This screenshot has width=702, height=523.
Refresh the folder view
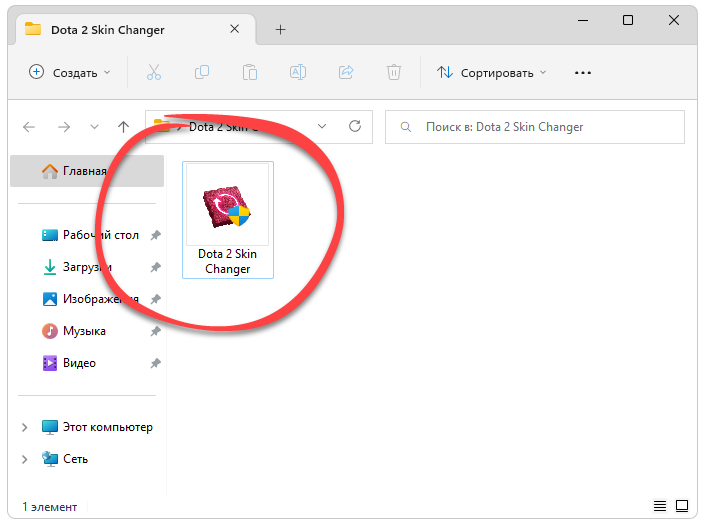[x=355, y=126]
